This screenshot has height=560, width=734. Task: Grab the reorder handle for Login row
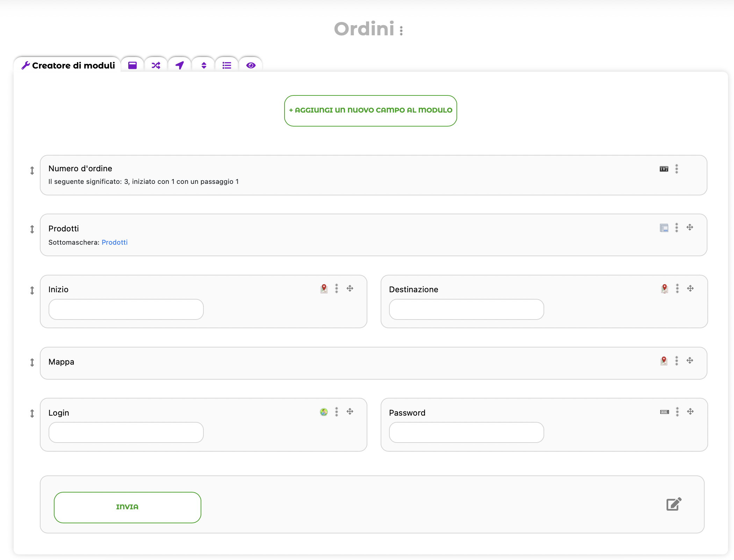(32, 414)
